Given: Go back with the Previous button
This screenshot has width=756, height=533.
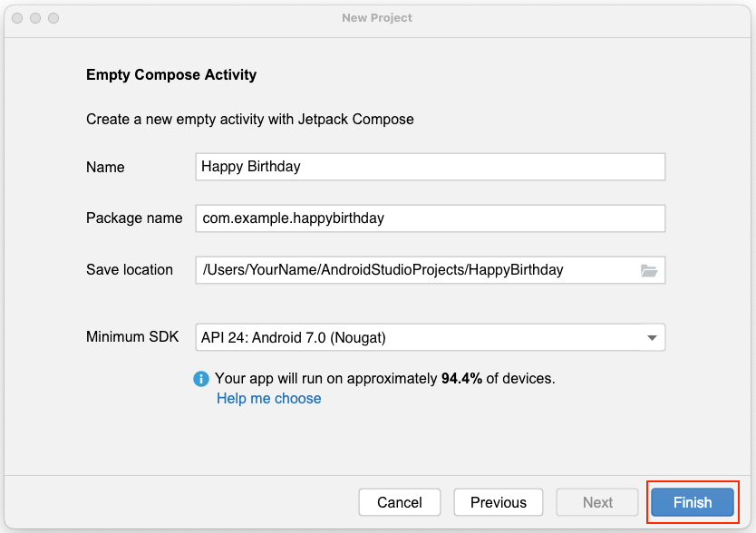Looking at the screenshot, I should pyautogui.click(x=498, y=502).
